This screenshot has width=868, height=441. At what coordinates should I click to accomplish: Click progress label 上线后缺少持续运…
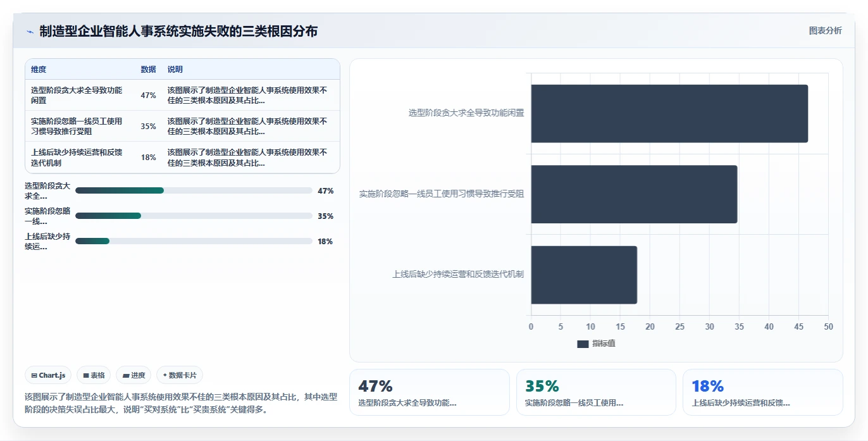[x=47, y=241]
